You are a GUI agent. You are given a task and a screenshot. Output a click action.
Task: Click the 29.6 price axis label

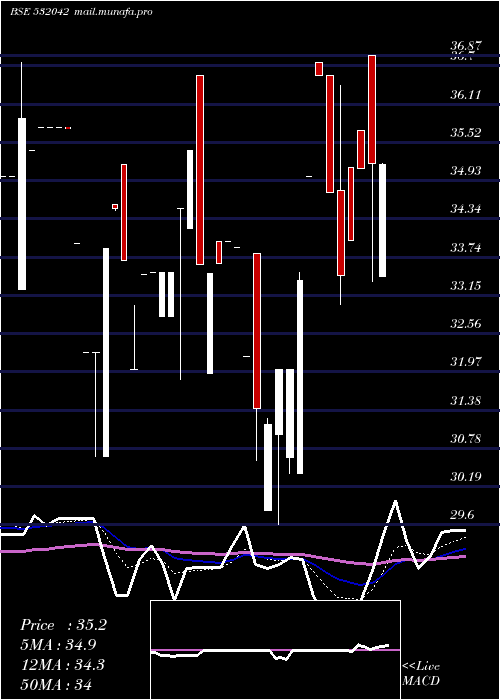(462, 515)
